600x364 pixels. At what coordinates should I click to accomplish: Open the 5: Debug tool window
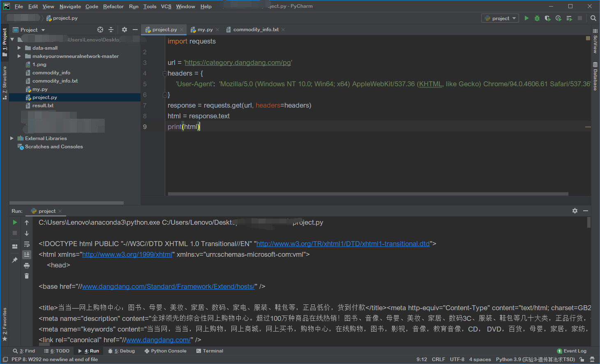121,351
